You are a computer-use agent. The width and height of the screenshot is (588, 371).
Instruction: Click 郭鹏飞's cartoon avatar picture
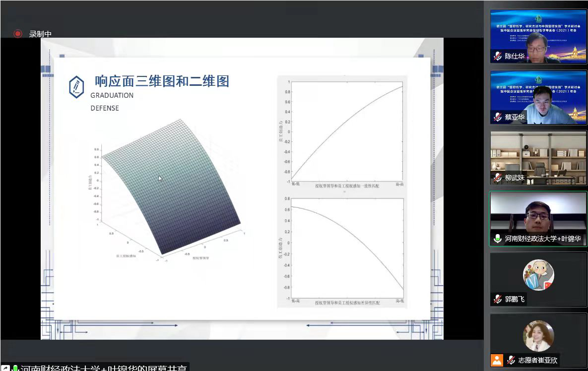pos(538,275)
